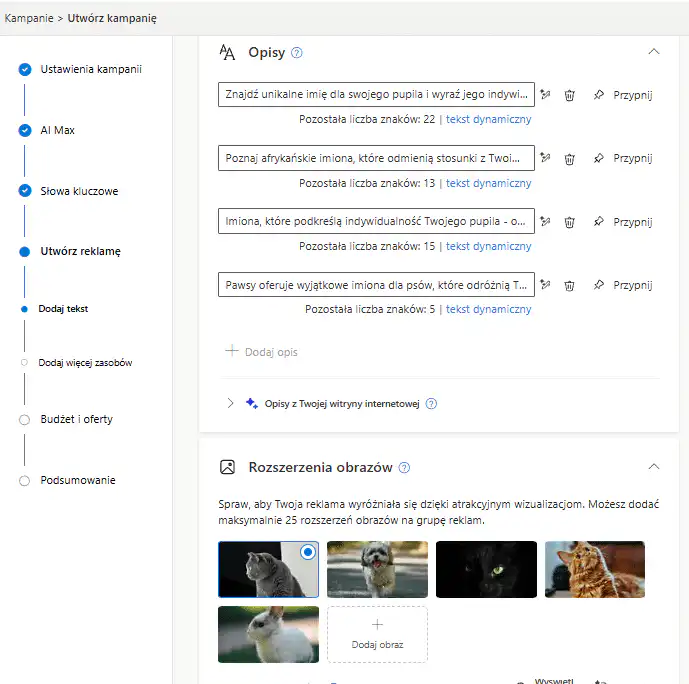Open Dodaj tekst substep
The width and height of the screenshot is (689, 684).
[63, 309]
